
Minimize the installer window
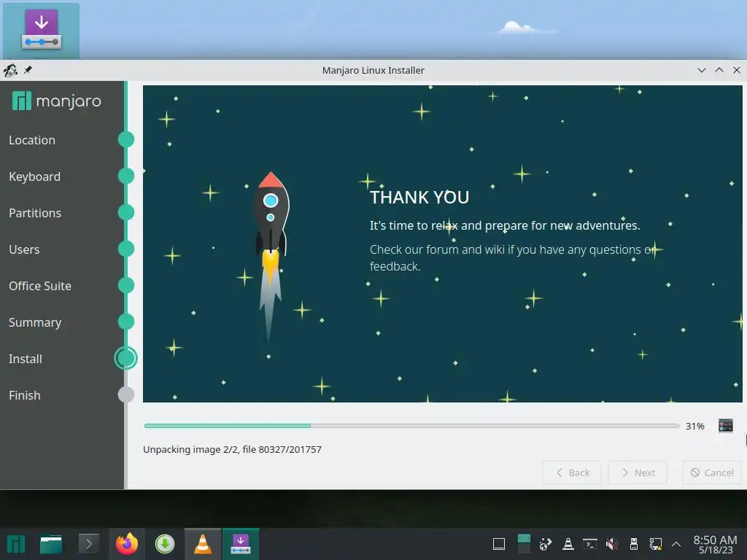click(701, 70)
